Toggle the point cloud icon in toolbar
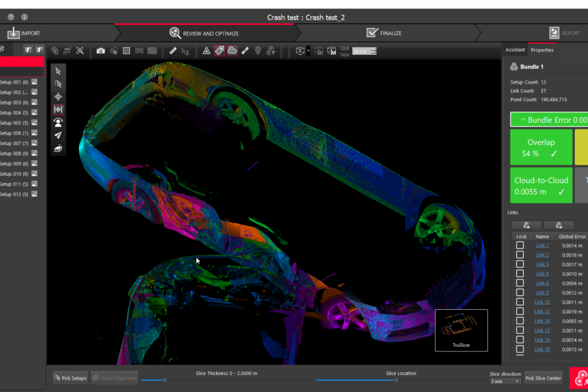The width and height of the screenshot is (588, 392). (232, 51)
